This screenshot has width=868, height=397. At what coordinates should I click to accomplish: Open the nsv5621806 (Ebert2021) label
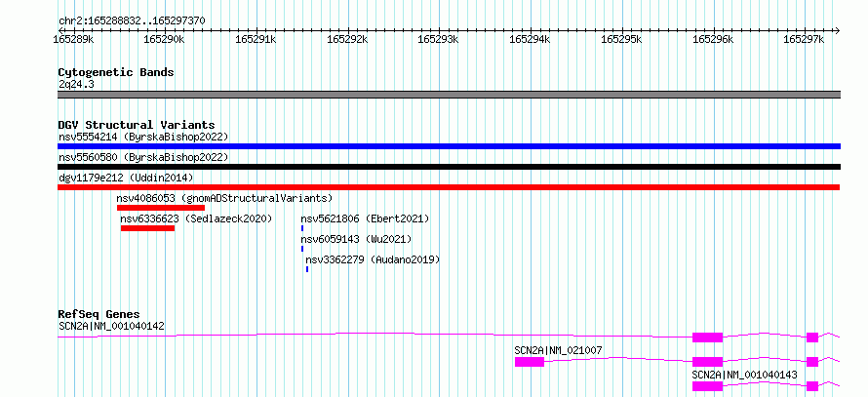(365, 218)
